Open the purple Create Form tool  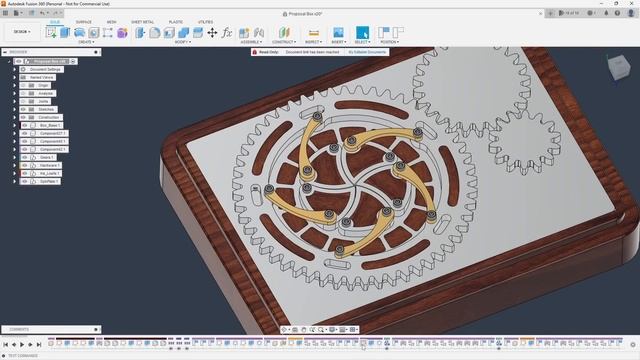coord(122,33)
